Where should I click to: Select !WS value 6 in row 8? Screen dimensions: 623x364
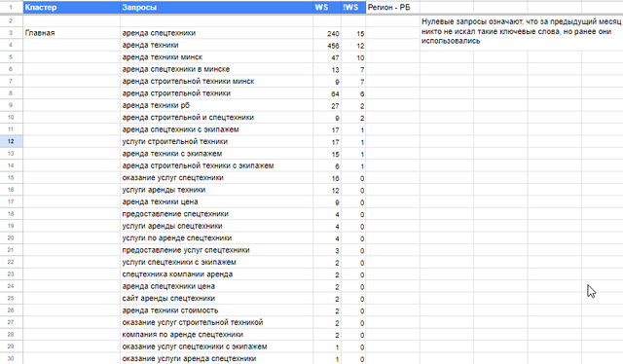tap(353, 93)
